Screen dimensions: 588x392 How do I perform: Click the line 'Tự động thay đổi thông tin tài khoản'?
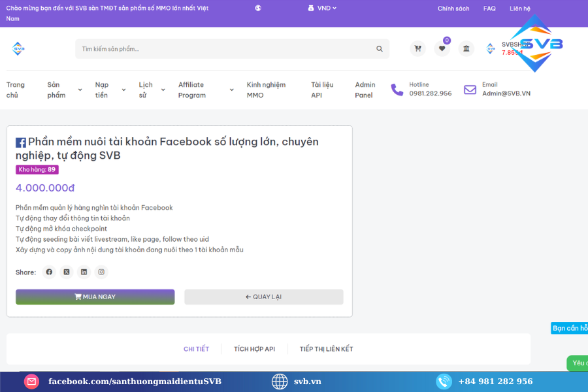click(x=73, y=218)
